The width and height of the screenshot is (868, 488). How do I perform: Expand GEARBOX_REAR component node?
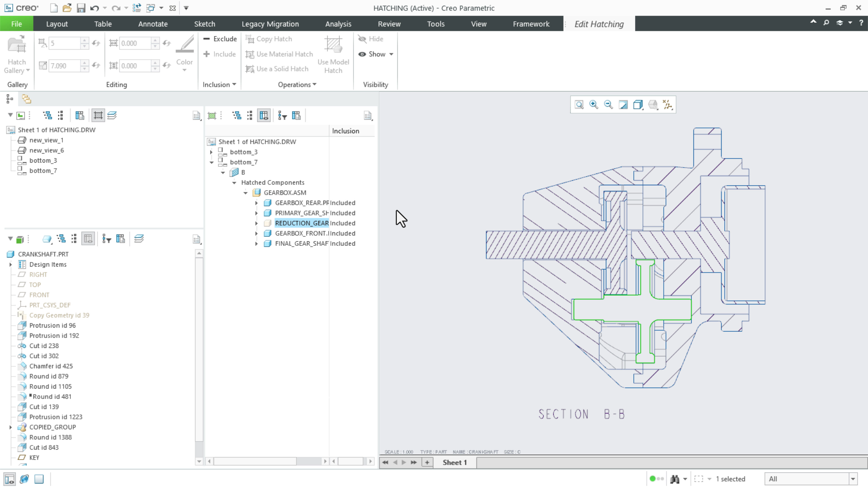pos(256,203)
